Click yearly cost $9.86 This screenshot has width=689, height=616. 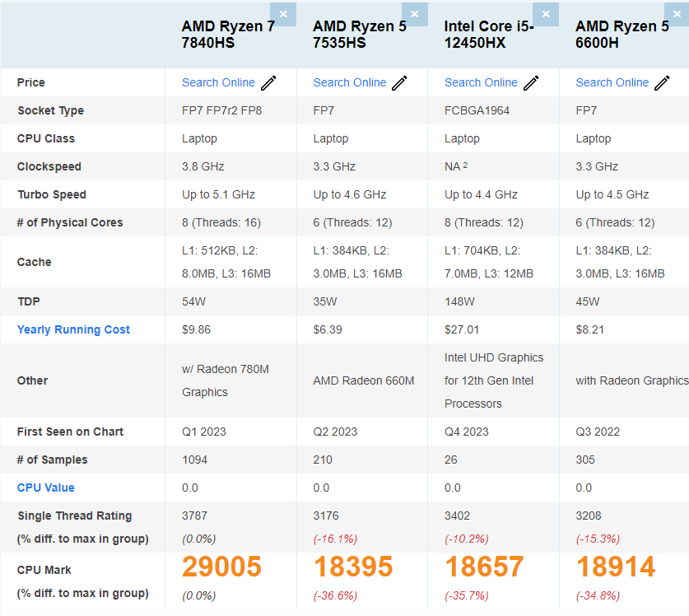click(197, 329)
